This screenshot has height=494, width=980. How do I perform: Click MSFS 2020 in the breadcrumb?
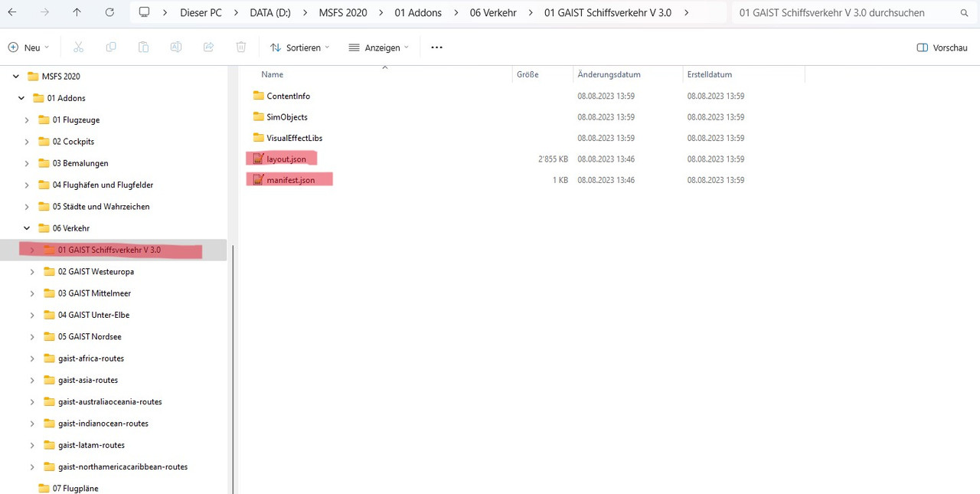[343, 13]
